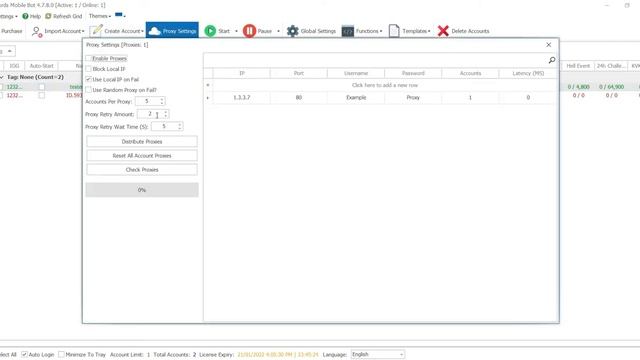
Task: Expand the Functions dropdown arrow
Action: (x=381, y=31)
